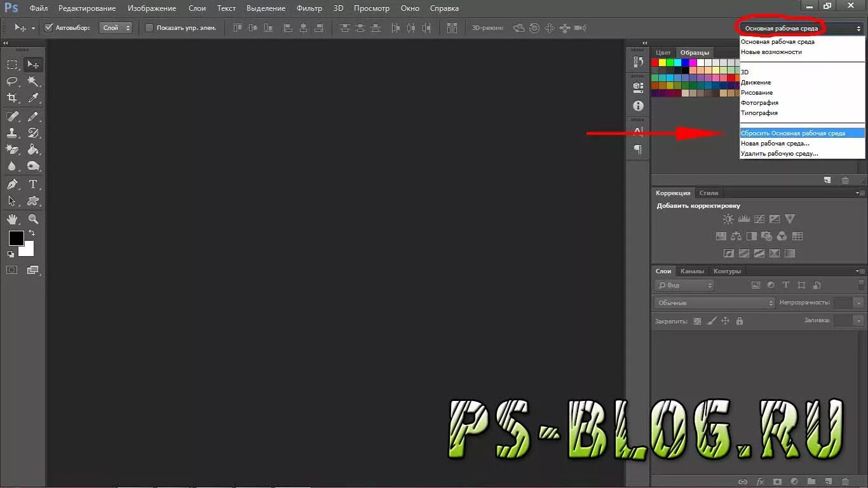Open the Brightness/Contrast adjustment in Коррекция panel
868x488 pixels.
(728, 219)
